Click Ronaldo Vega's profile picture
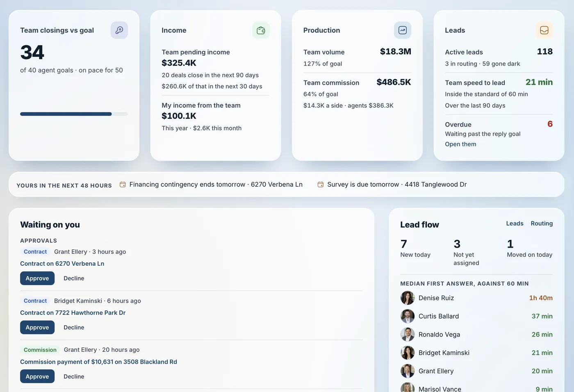 (408, 335)
